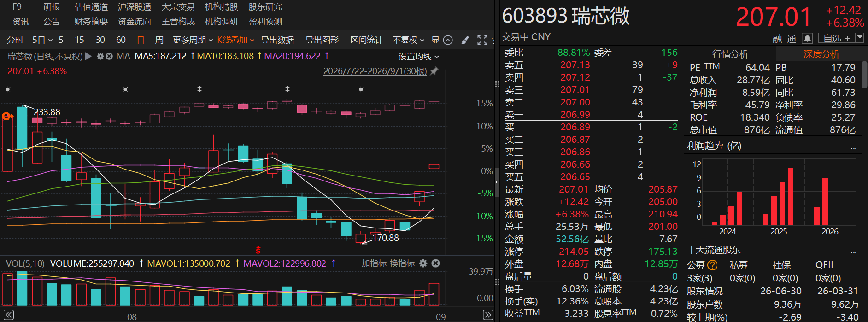868x322 pixels.
Task: Click the collapse arrow on the chart right edge
Action: 497,182
